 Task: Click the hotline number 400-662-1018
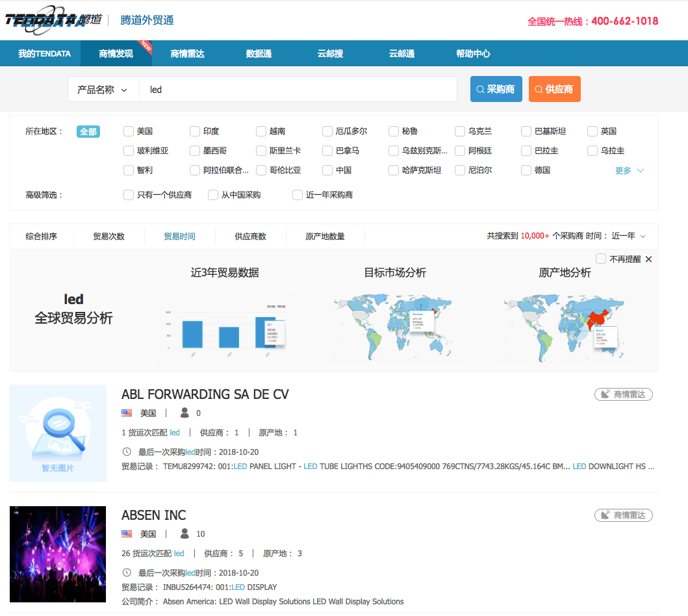625,21
